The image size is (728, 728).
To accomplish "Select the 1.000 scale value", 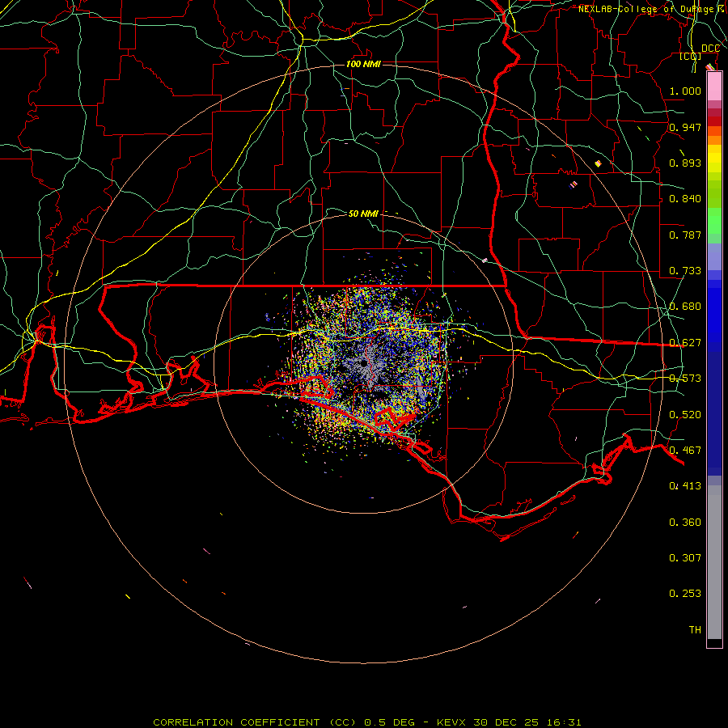I will pos(685,91).
